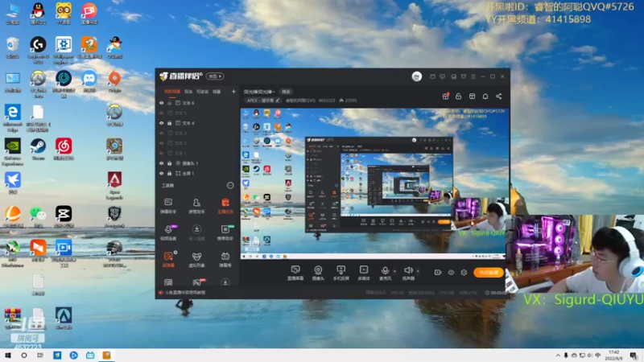Open the 弹幕助手 tool
The width and height of the screenshot is (644, 362).
pos(168,206)
